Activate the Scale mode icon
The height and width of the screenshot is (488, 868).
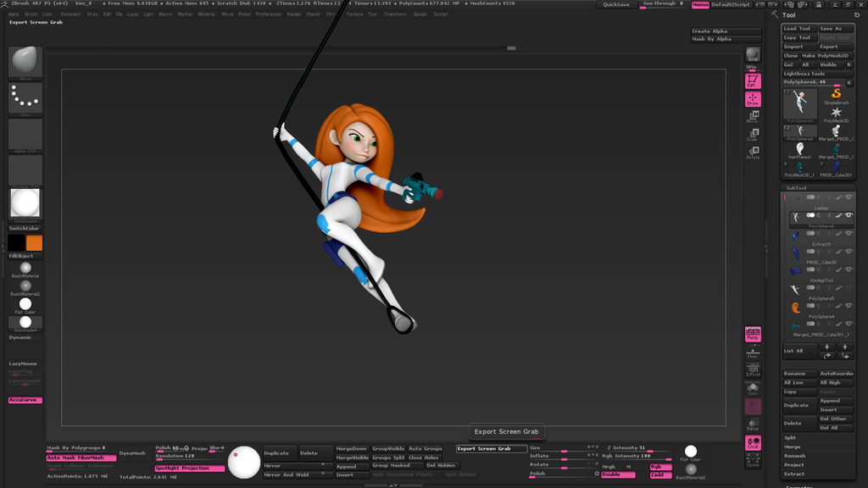753,135
